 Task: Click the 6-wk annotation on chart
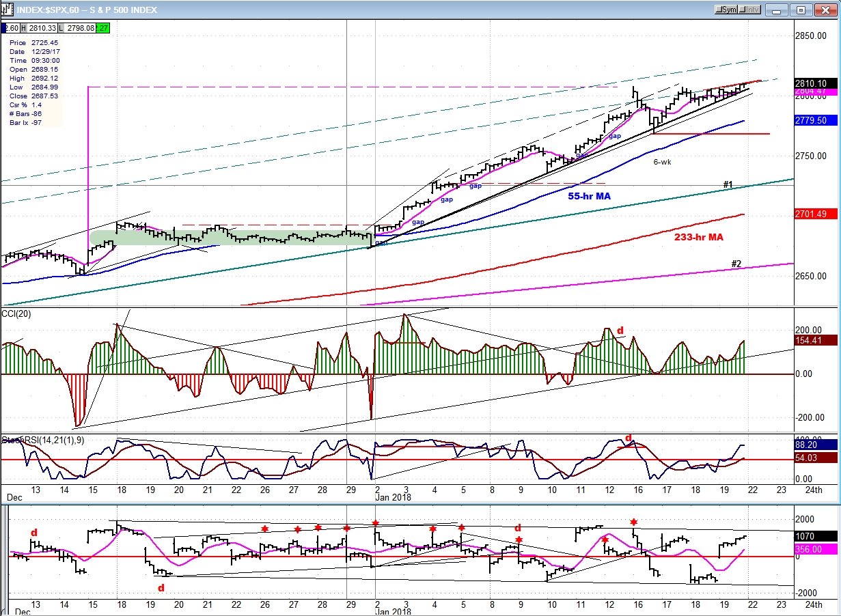coord(662,162)
